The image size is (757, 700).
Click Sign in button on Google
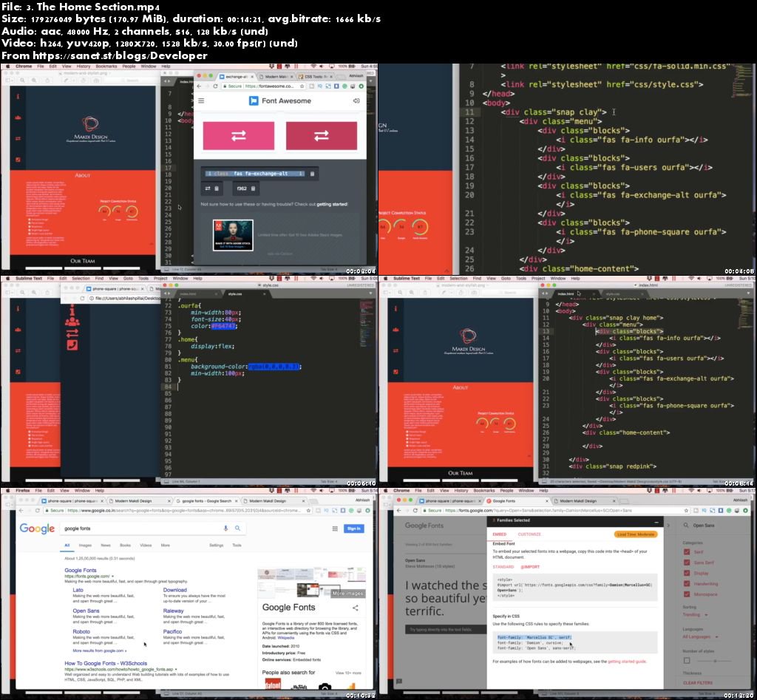pos(353,529)
